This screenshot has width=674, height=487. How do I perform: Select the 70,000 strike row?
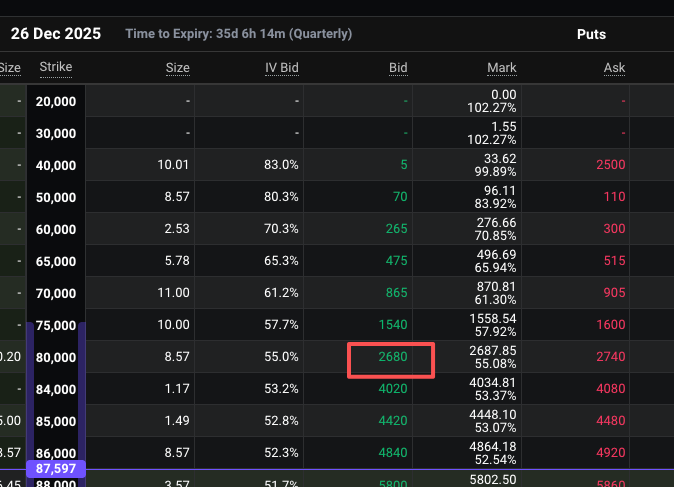56,293
